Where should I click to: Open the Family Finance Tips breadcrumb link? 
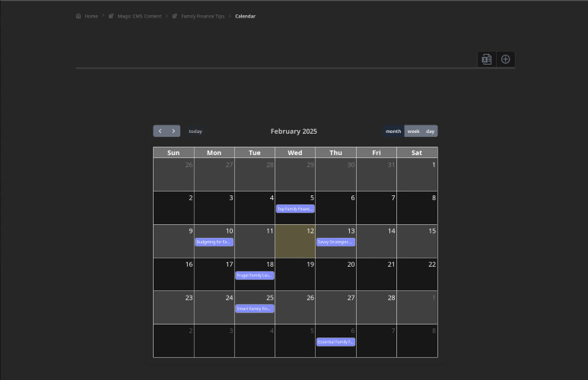pyautogui.click(x=203, y=16)
